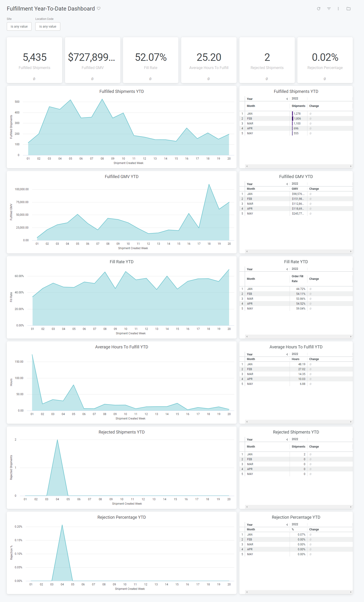
Task: Collapse the Year chevron in Average Hours To Fulfill table
Action: [x=287, y=354]
